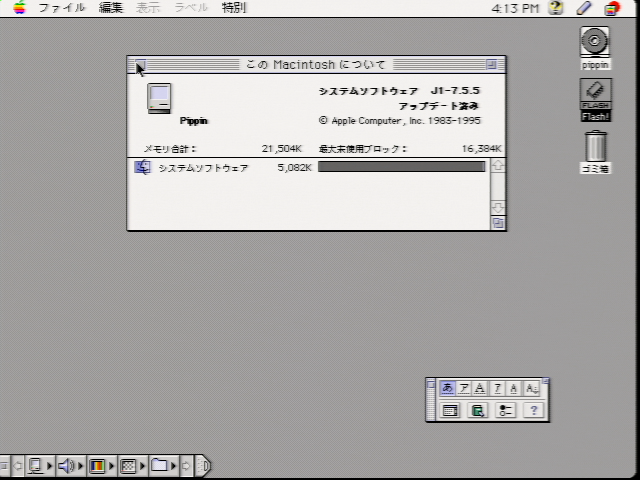Click the zoom box of About window
The height and width of the screenshot is (480, 640).
(x=491, y=64)
